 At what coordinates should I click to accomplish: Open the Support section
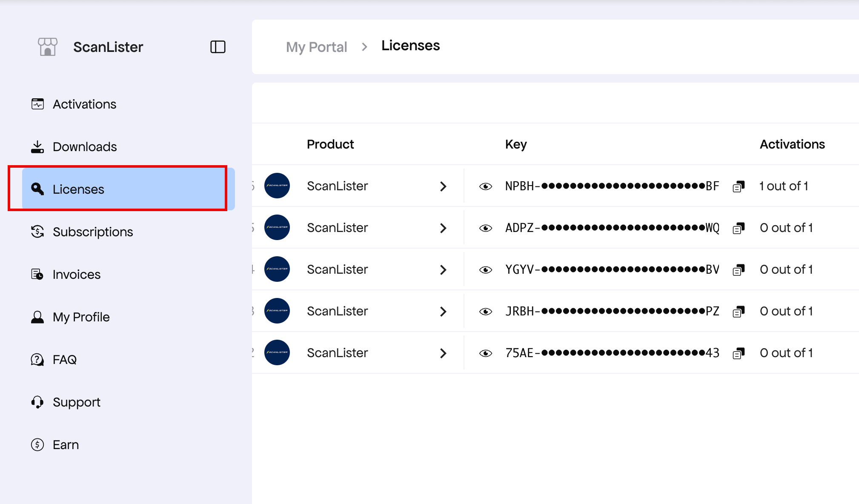[129, 402]
